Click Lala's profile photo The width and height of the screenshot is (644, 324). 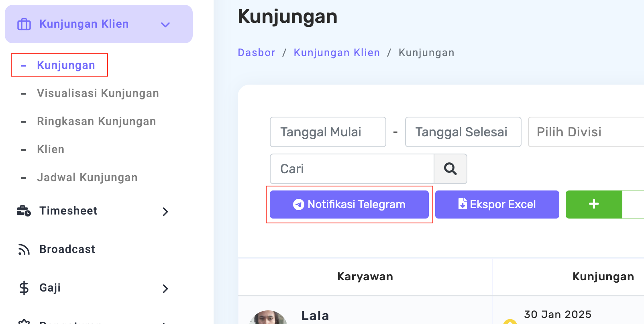[268, 318]
